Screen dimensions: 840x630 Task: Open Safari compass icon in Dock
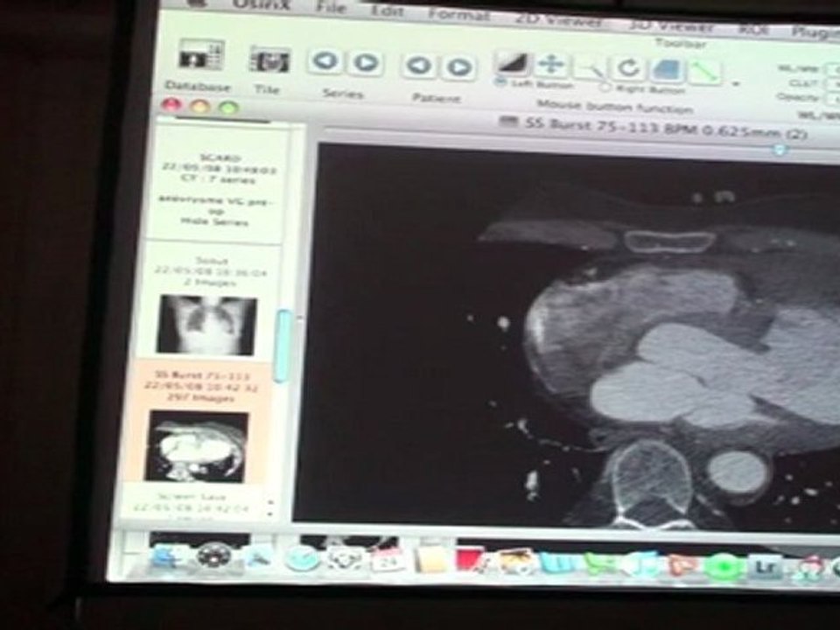click(x=302, y=559)
